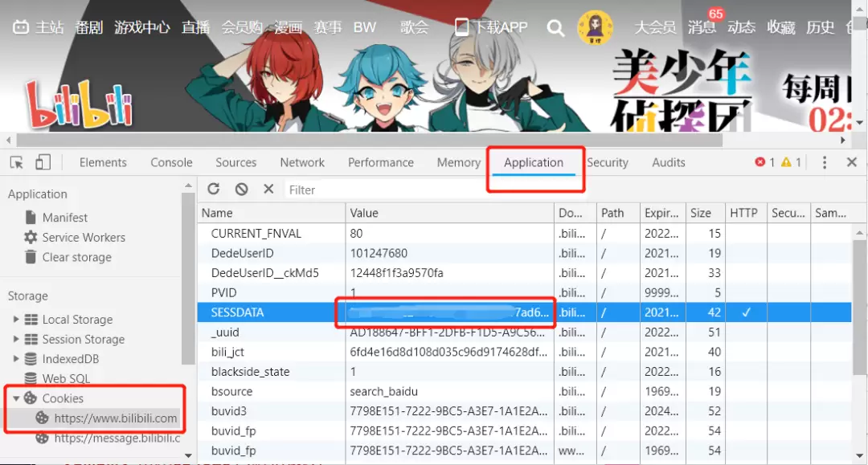Viewport: 868px width, 465px height.
Task: Click the Application sidebar scrollbar
Action: (x=188, y=279)
